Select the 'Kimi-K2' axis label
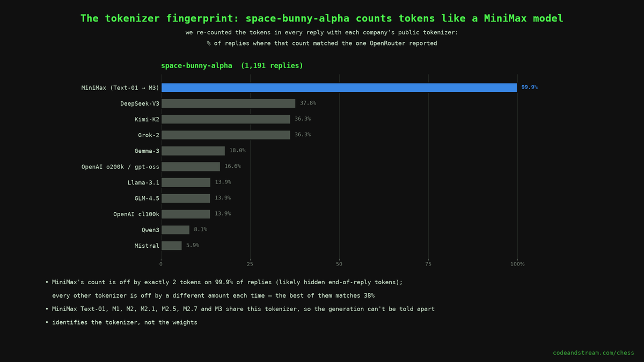 tap(147, 119)
